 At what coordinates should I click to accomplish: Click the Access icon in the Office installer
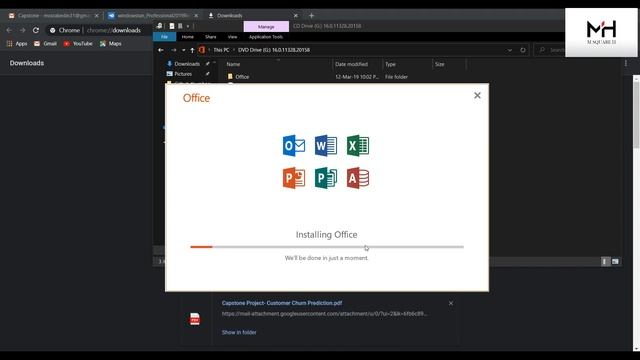pos(358,178)
